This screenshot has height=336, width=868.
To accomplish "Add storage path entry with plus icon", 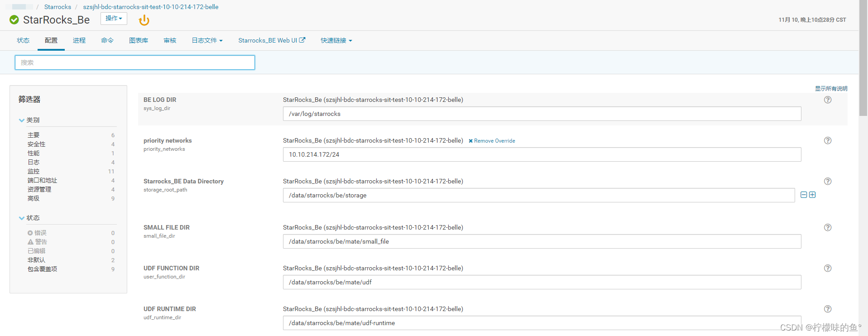I will point(812,195).
